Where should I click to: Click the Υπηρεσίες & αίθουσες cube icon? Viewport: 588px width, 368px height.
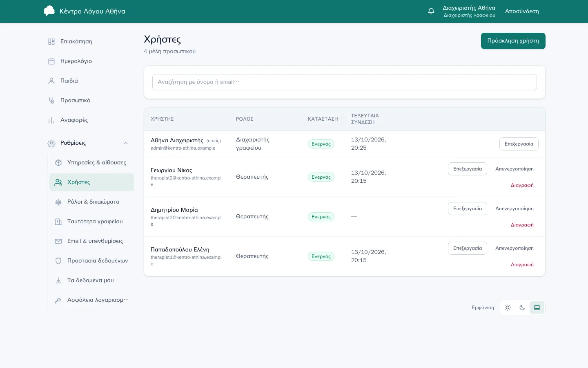[x=58, y=163]
